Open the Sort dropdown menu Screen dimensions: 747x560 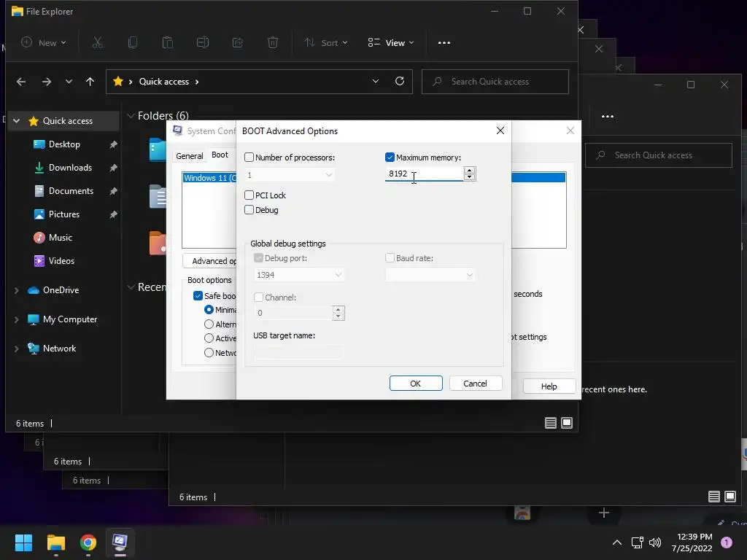point(326,43)
